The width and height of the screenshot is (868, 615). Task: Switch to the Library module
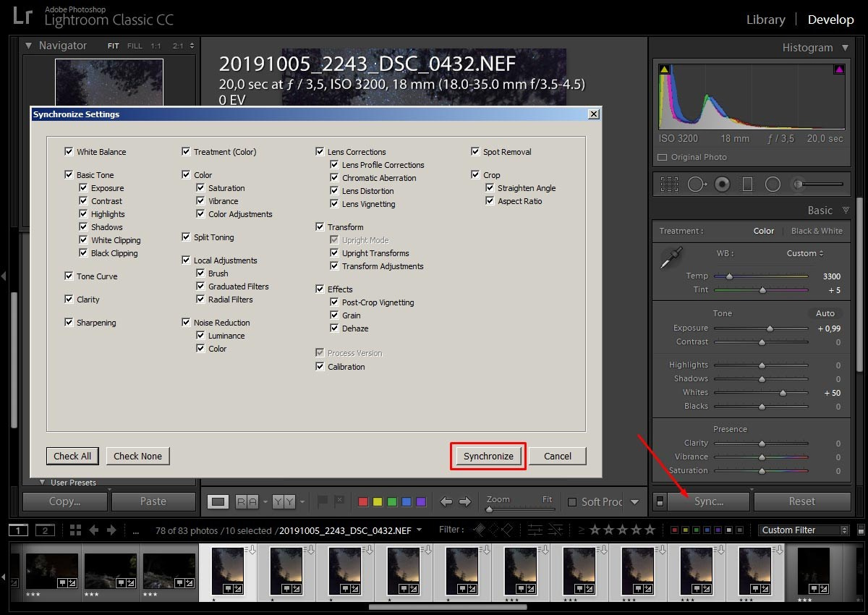click(765, 20)
